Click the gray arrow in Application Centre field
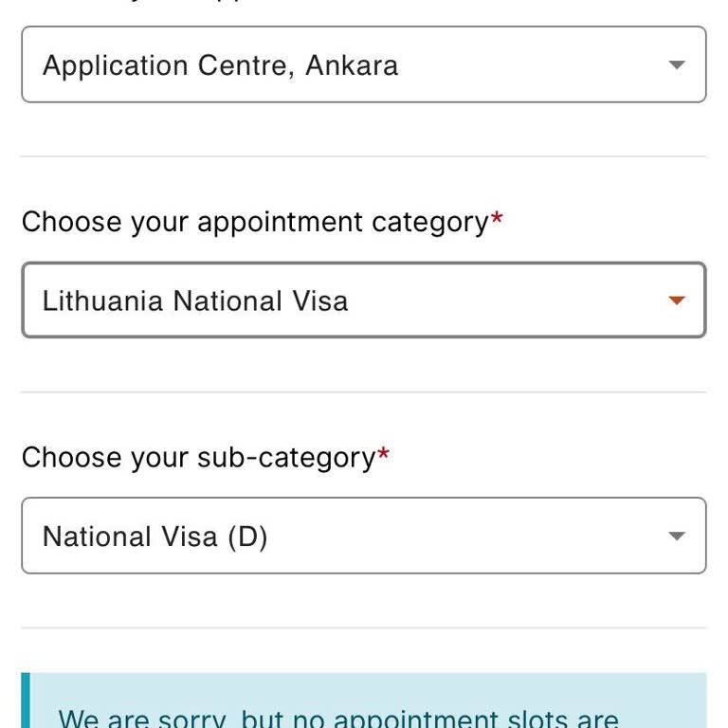The height and width of the screenshot is (728, 728). click(676, 65)
